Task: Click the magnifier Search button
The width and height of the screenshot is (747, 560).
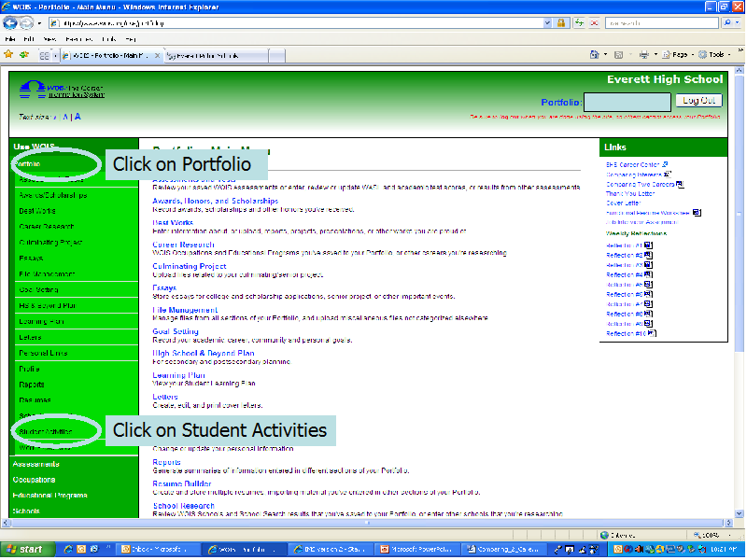Action: [x=727, y=22]
